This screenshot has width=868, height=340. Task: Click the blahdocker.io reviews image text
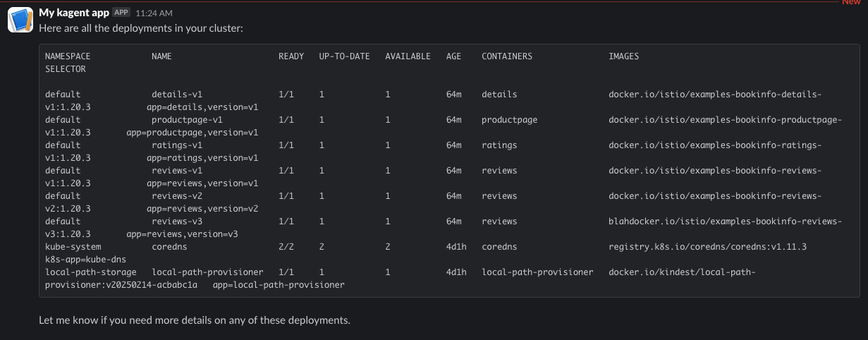point(725,221)
